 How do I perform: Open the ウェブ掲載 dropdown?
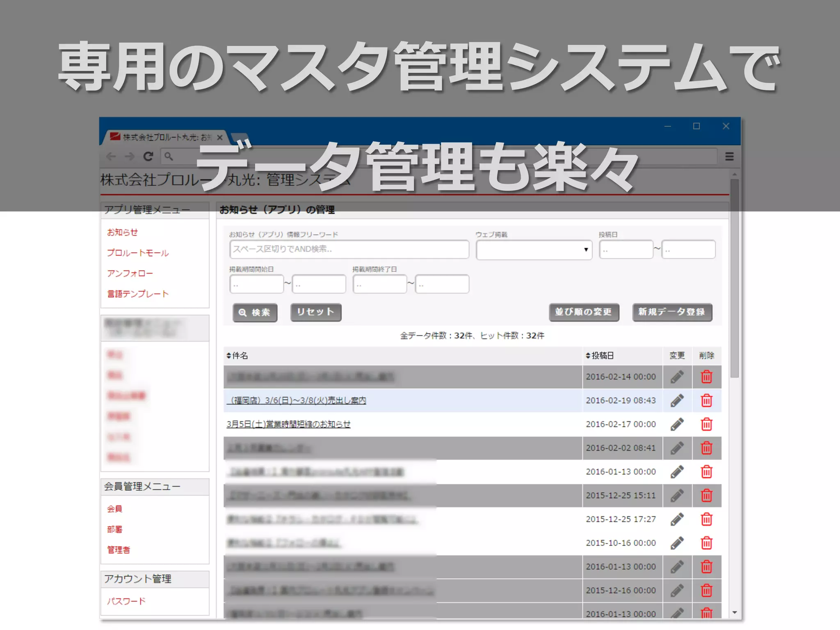534,250
